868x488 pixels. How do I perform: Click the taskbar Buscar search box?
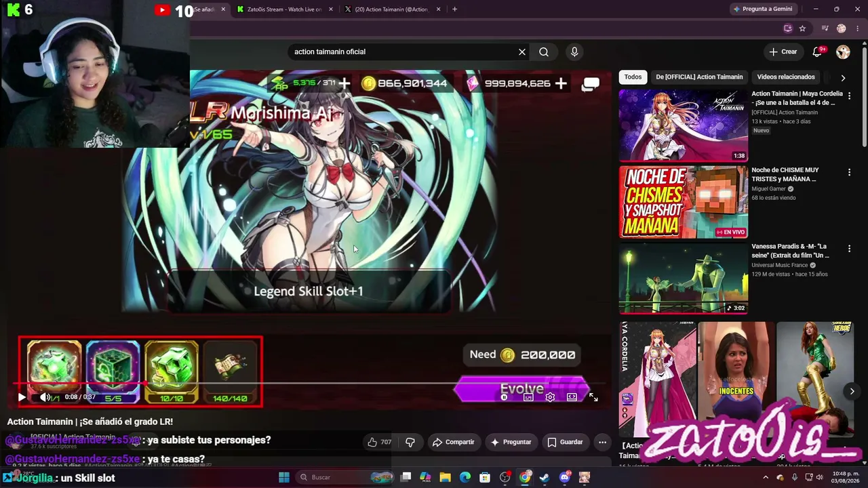[345, 477]
